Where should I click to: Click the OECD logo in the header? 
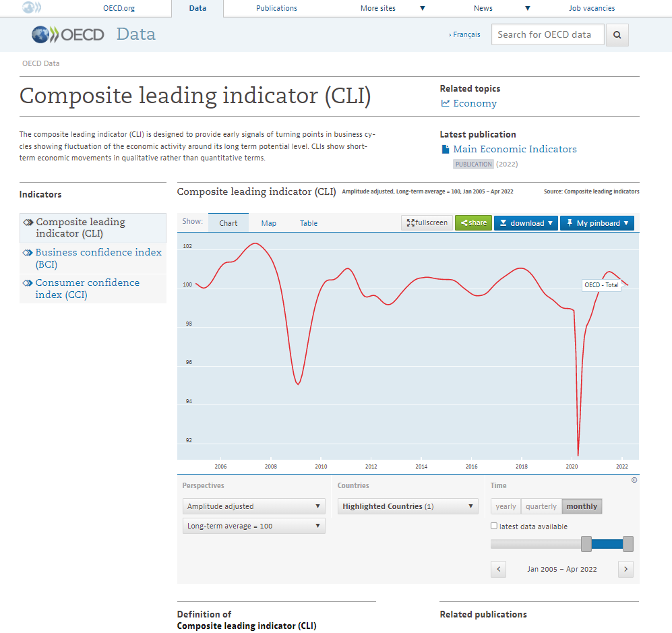coord(67,34)
